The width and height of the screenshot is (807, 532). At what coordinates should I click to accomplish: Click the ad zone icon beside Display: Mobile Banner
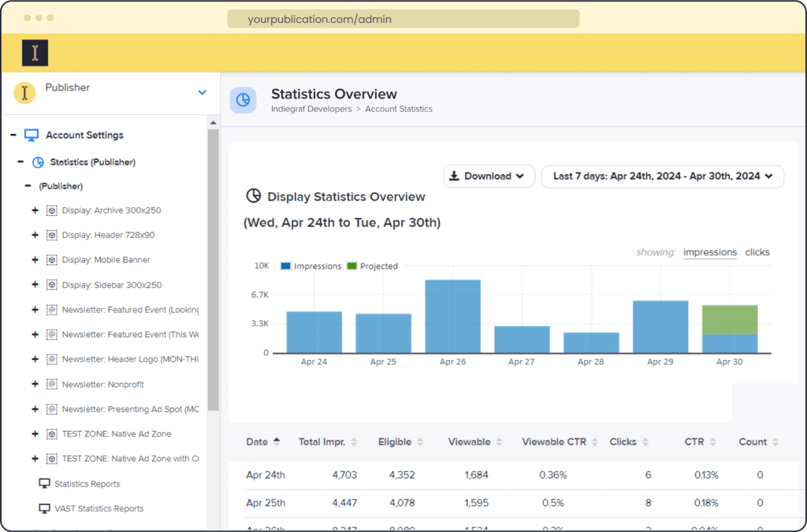52,259
